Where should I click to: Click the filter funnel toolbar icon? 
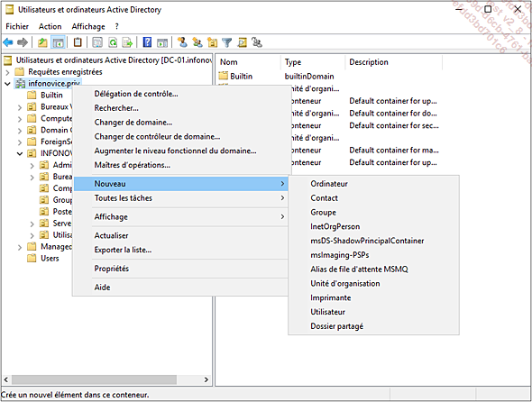point(226,42)
